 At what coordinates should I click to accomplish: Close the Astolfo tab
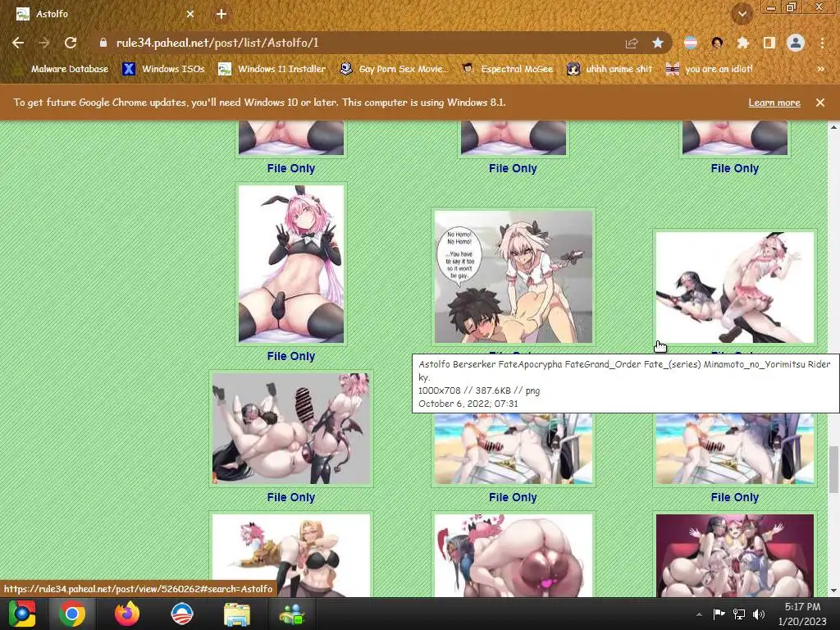190,15
